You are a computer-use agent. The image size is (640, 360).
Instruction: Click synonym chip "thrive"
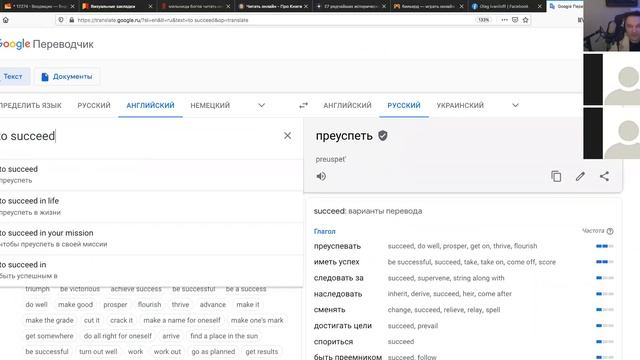[x=180, y=304]
